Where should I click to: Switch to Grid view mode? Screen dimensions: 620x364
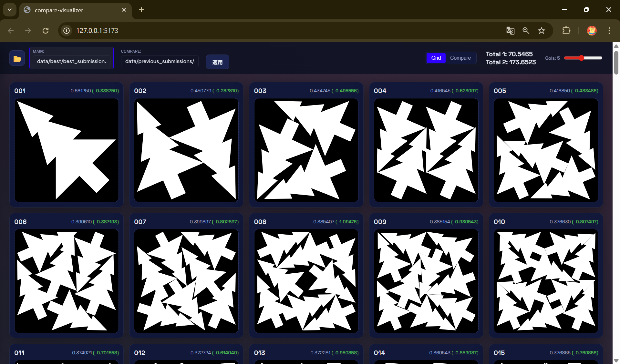coord(436,58)
